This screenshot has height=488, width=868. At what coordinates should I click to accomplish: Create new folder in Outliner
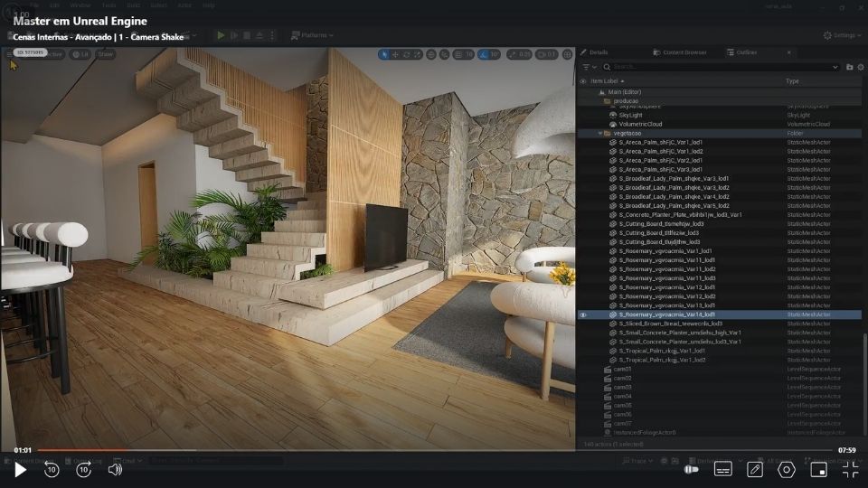[x=850, y=67]
